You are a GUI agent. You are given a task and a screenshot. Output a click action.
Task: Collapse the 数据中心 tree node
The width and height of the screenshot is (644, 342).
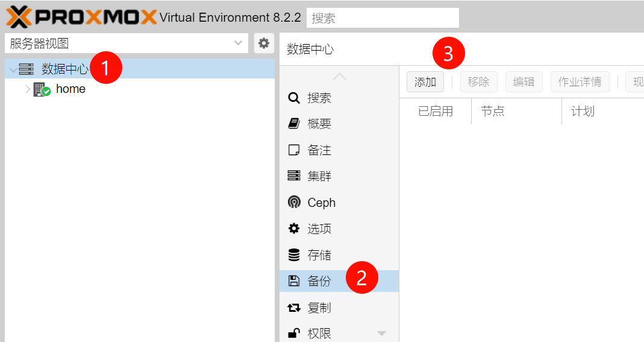point(13,70)
